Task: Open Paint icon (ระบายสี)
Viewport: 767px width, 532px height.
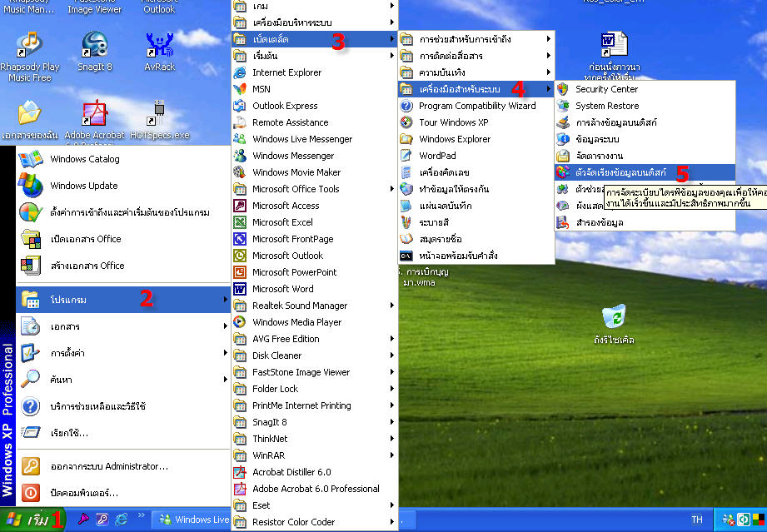Action: pyautogui.click(x=406, y=222)
